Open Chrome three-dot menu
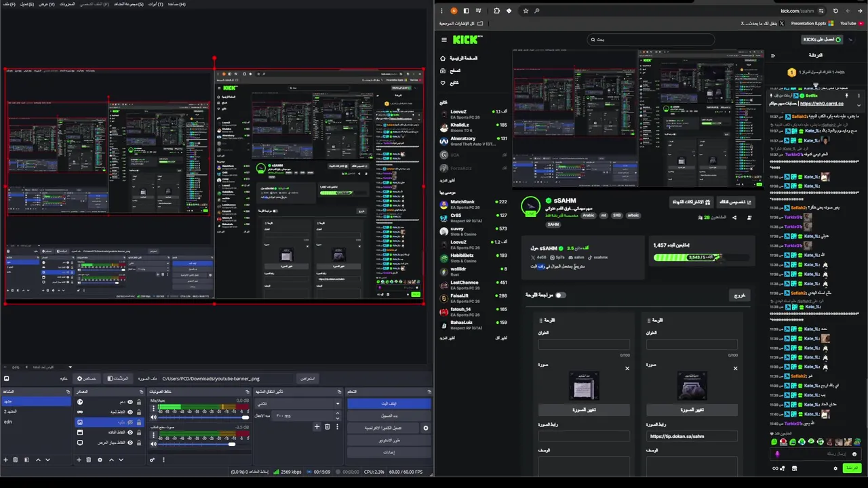Screen dimensions: 868x488 pos(441,11)
